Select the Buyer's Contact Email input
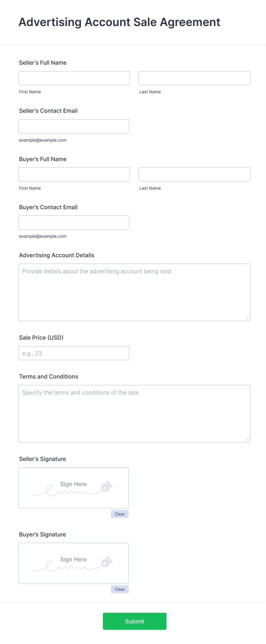The height and width of the screenshot is (644, 266). (74, 222)
